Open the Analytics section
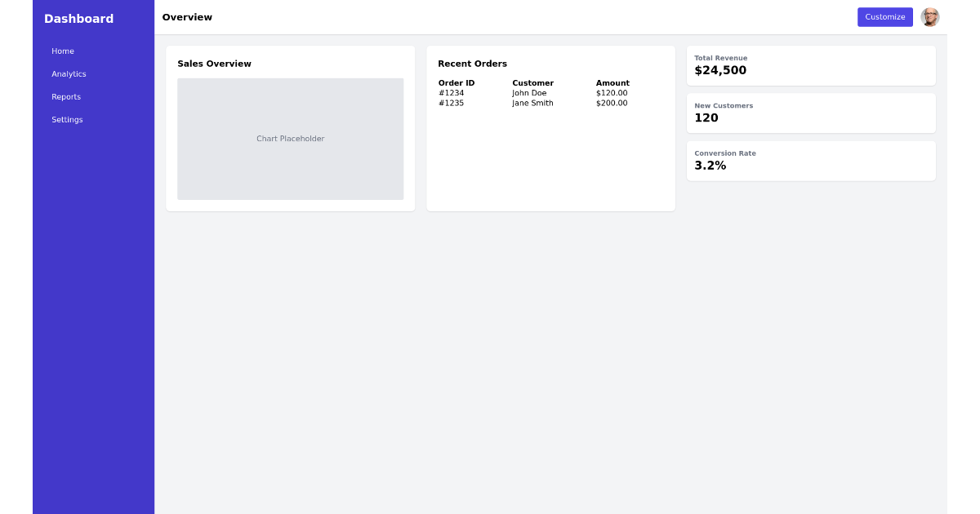980x514 pixels. (x=69, y=73)
